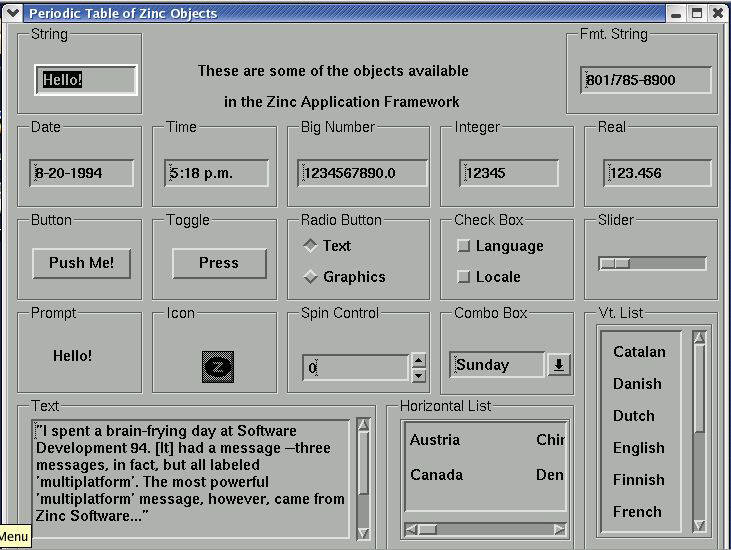Image resolution: width=731 pixels, height=550 pixels.
Task: Click the Push Me! button
Action: click(81, 263)
